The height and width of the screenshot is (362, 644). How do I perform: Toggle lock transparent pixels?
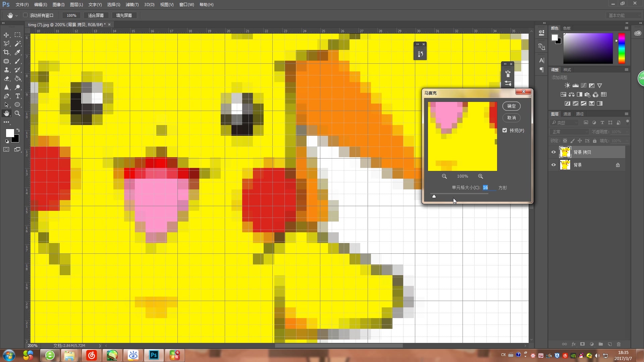[565, 141]
